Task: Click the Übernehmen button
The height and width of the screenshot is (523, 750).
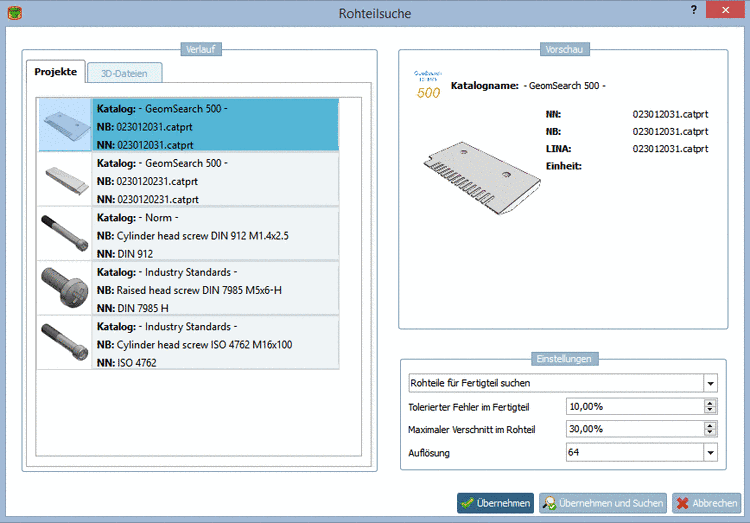Action: 496,503
